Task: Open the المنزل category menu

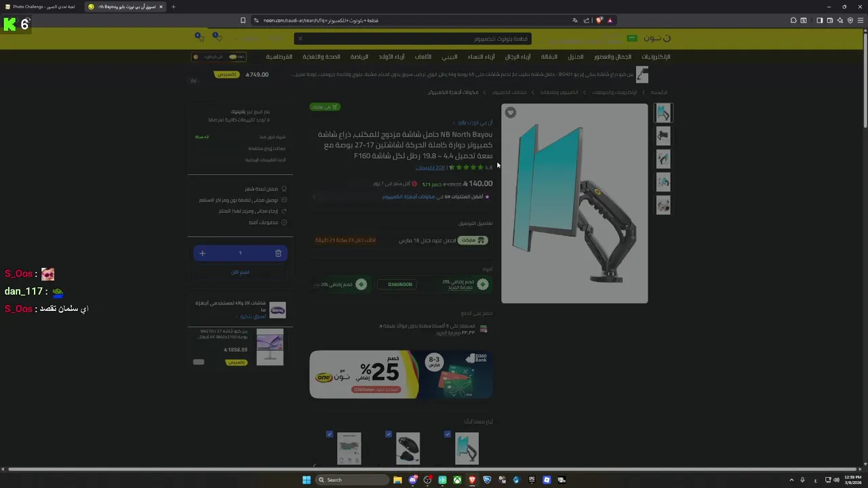Action: [576, 57]
